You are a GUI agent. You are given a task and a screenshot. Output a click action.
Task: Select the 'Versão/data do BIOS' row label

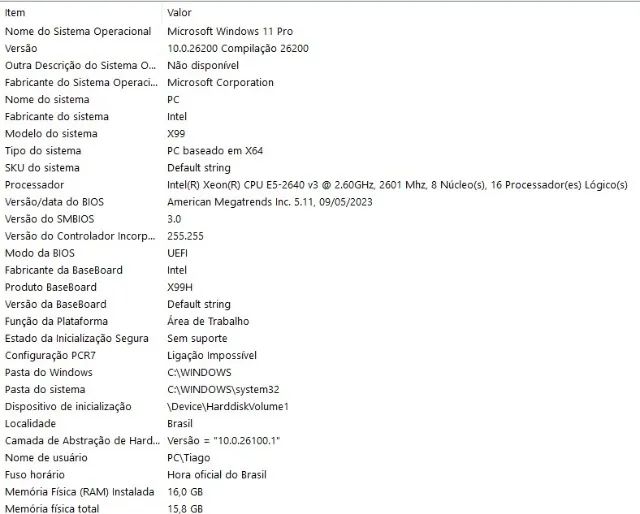click(54, 202)
